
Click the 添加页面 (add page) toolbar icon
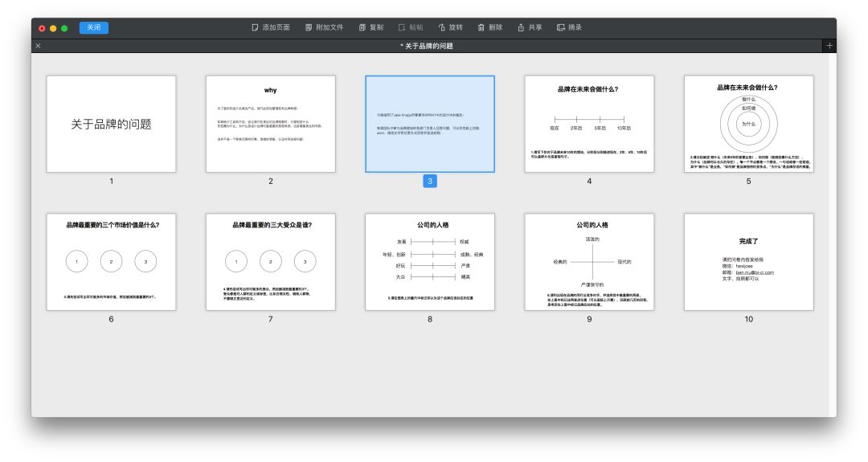pos(256,27)
